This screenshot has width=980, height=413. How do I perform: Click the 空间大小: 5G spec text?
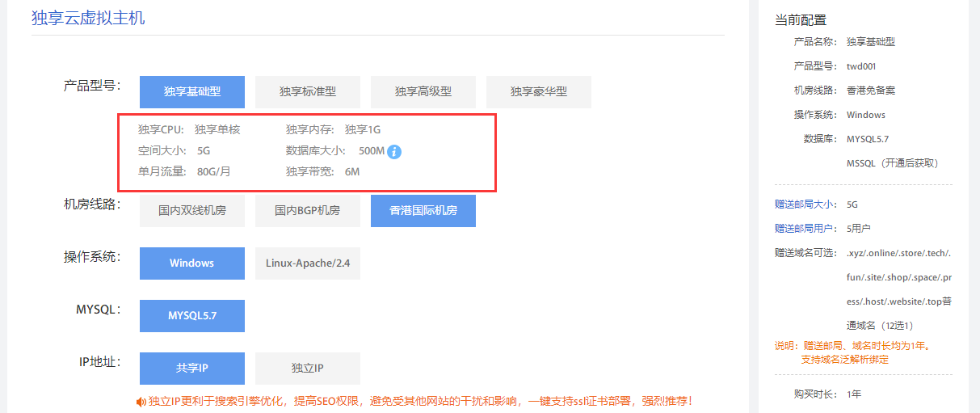pos(175,151)
